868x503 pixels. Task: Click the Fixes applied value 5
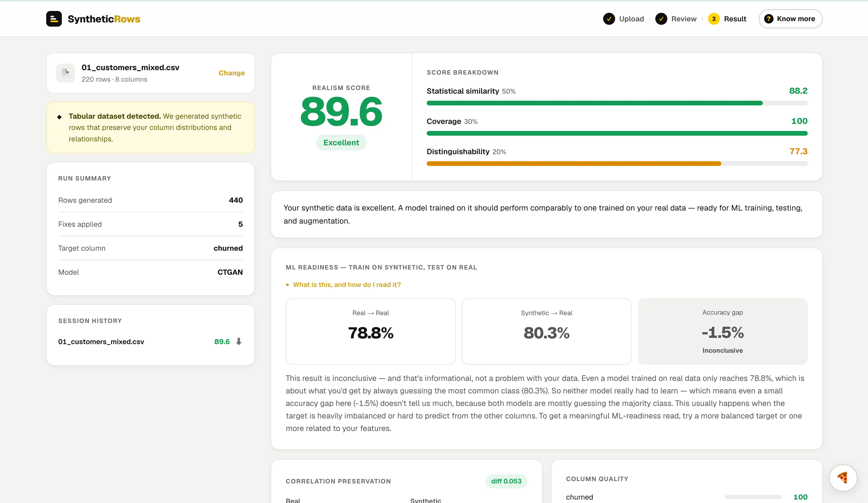pos(240,224)
